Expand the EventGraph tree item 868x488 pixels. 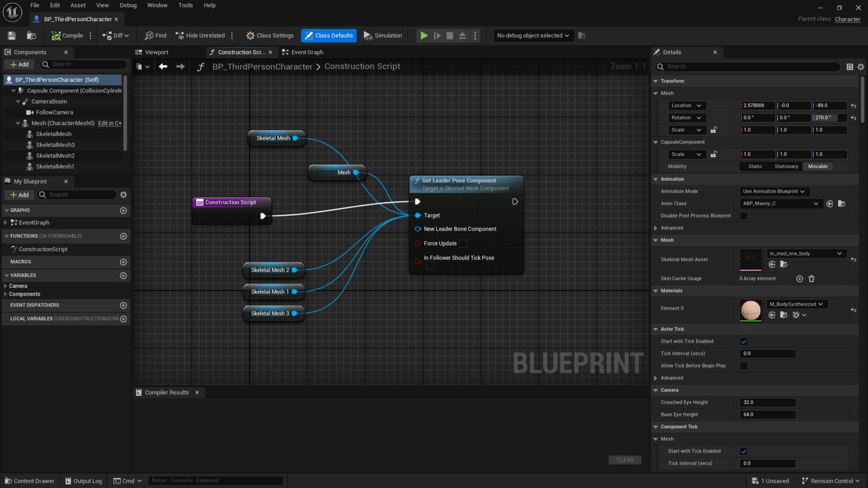click(x=5, y=223)
